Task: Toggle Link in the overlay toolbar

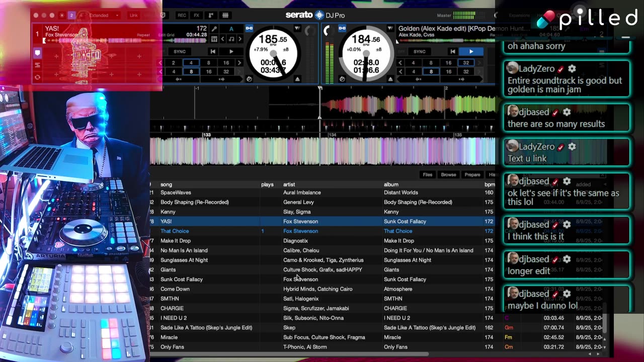Action: tap(133, 16)
